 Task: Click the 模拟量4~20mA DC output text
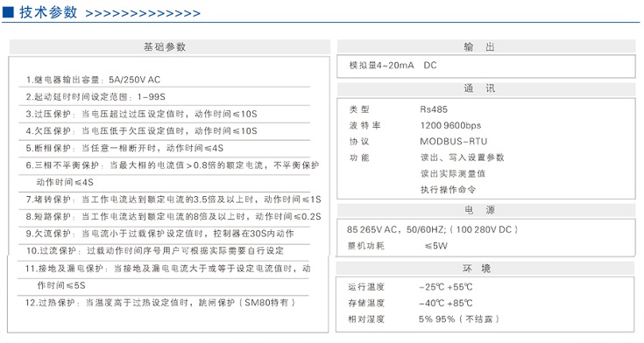pos(393,66)
